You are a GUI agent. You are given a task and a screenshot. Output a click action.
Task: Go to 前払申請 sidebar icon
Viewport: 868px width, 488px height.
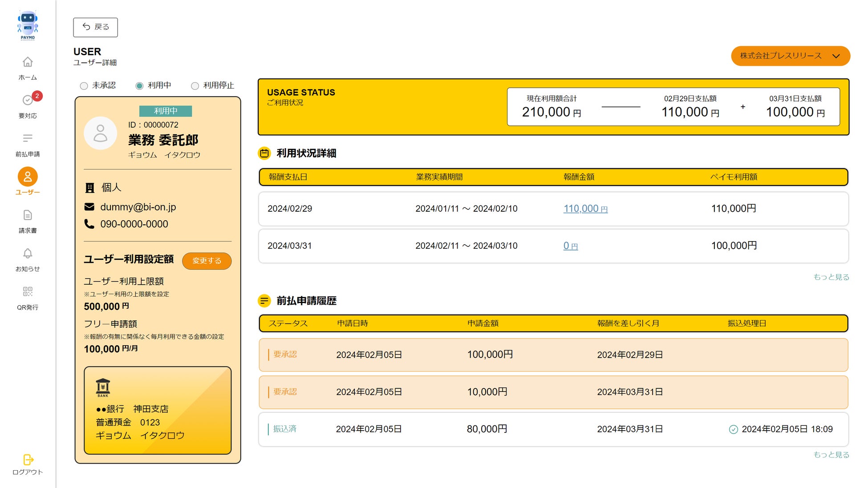pyautogui.click(x=28, y=139)
